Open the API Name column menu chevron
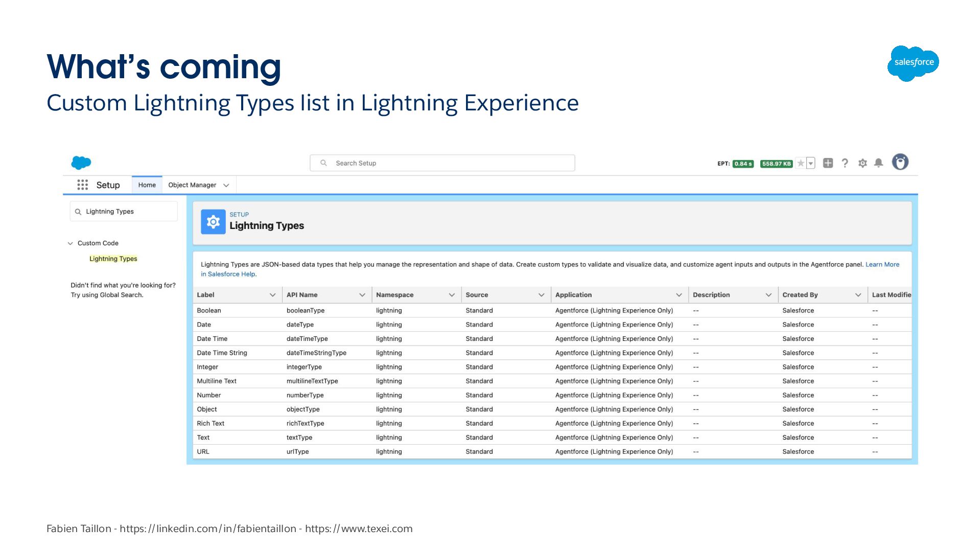This screenshot has width=980, height=552. pos(362,295)
